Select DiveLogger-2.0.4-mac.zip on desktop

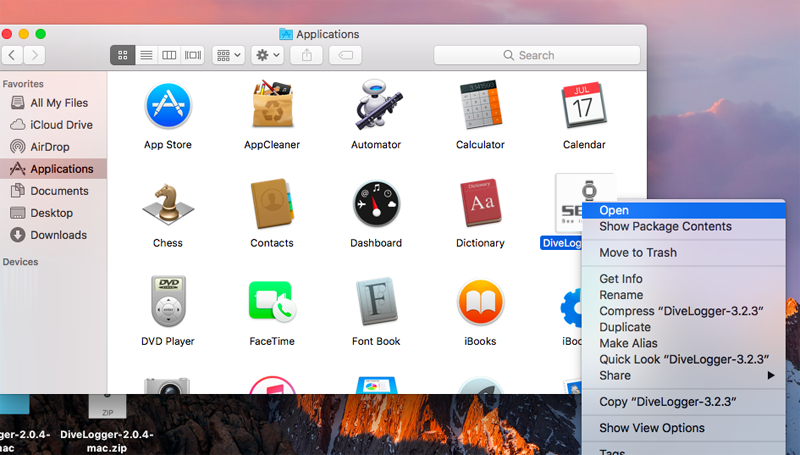pos(107,423)
